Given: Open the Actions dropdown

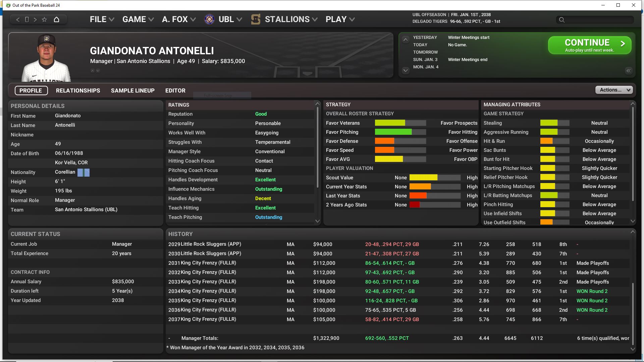Looking at the screenshot, I should tap(614, 90).
